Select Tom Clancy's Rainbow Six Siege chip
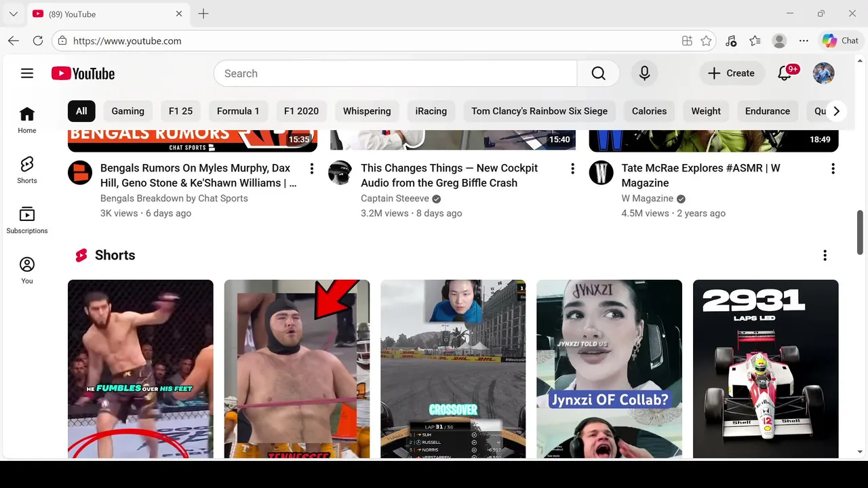The width and height of the screenshot is (868, 488). point(540,111)
